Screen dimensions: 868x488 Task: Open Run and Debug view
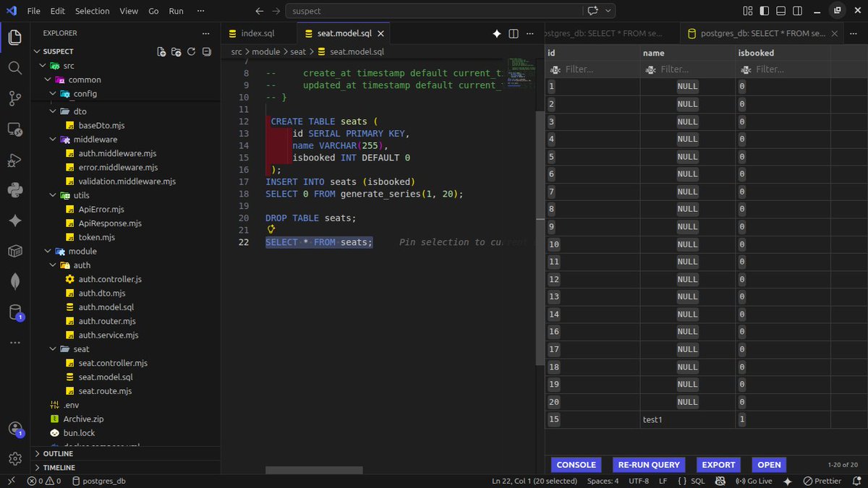pyautogui.click(x=15, y=160)
